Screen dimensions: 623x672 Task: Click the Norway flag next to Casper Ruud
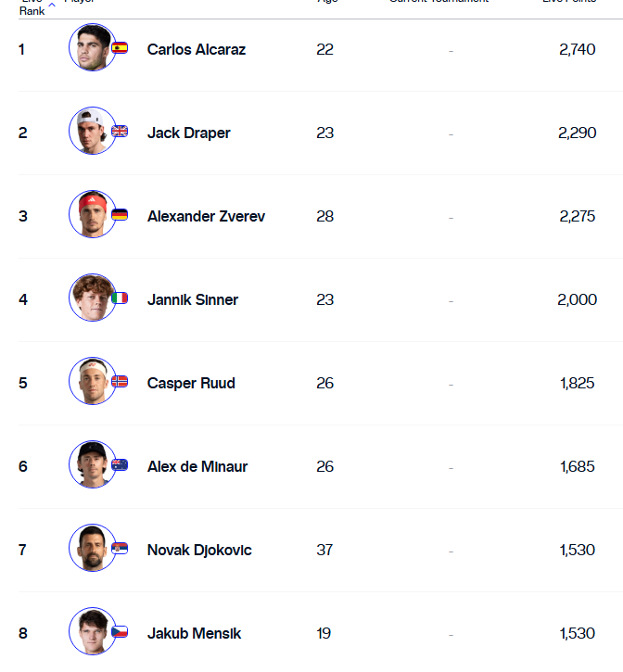click(x=120, y=381)
